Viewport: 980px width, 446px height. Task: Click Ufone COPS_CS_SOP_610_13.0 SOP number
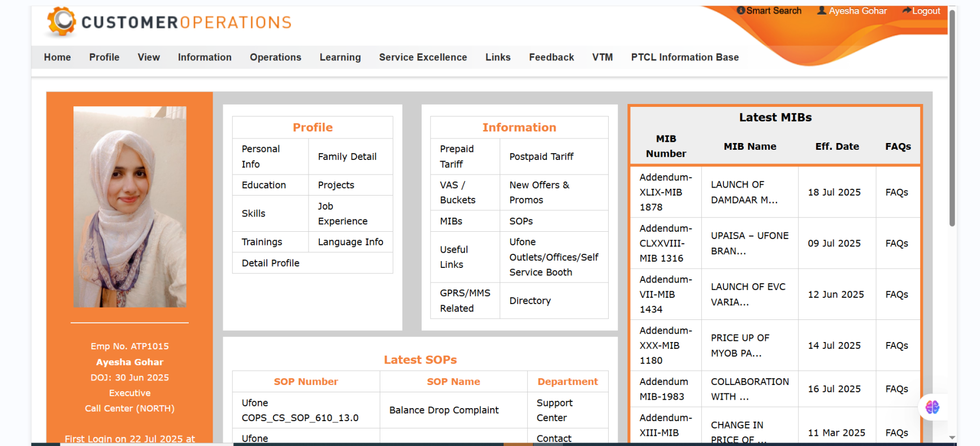(300, 410)
